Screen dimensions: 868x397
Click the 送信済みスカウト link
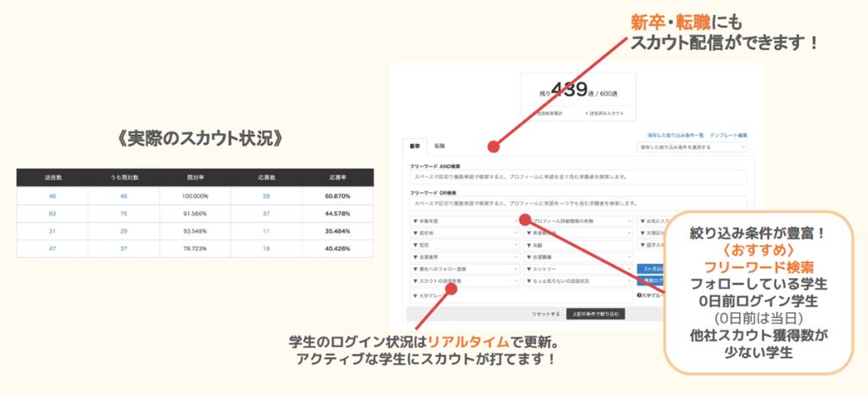(605, 113)
